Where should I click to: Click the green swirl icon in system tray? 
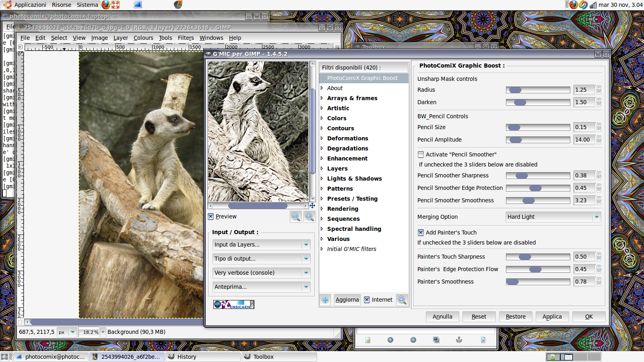[x=583, y=5]
